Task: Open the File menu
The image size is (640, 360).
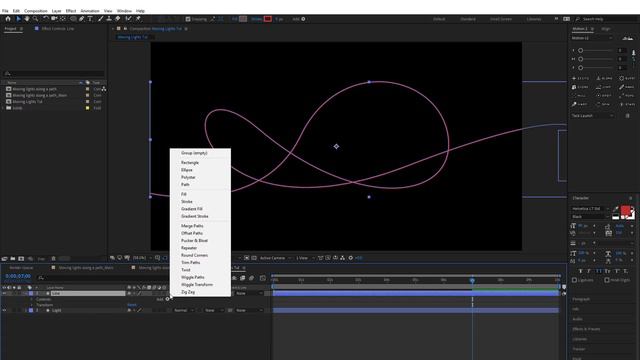Action: click(5, 11)
